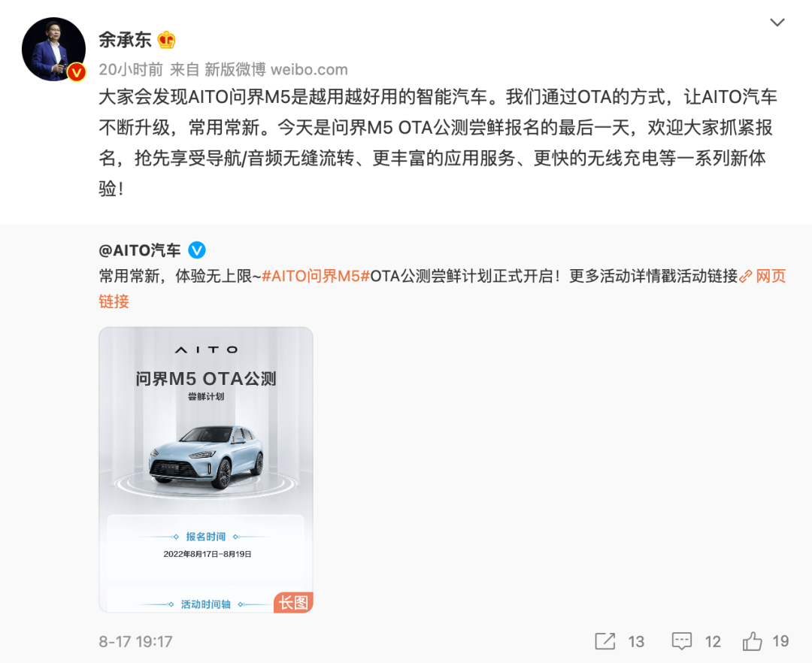Image resolution: width=812 pixels, height=663 pixels.
Task: Open the 20小时前 post timestamp
Action: coord(131,69)
